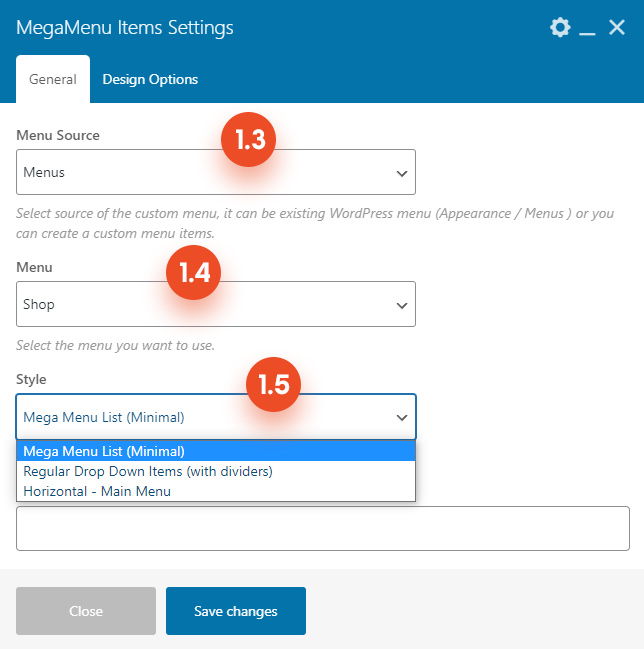Switch to the General tab
This screenshot has width=644, height=649.
[x=53, y=79]
